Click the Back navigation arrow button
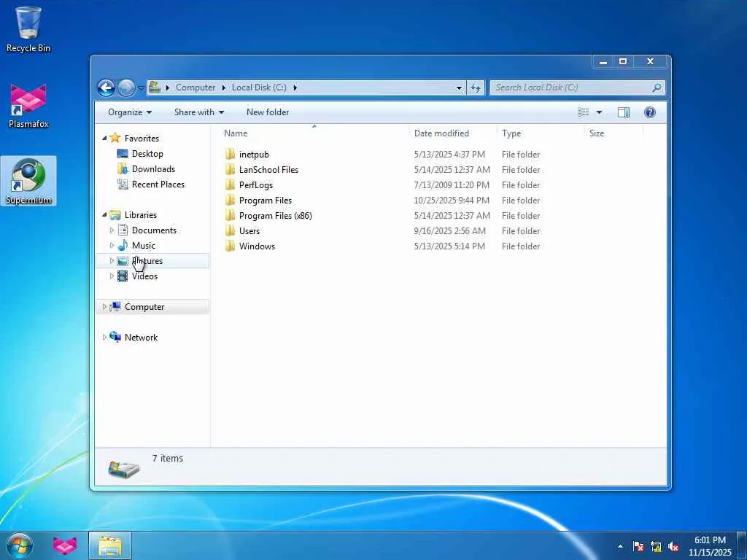The image size is (747, 560). [106, 87]
